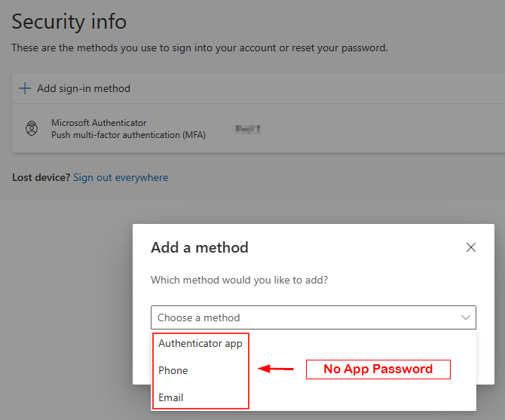Close the Add a method dialog

[x=471, y=247]
